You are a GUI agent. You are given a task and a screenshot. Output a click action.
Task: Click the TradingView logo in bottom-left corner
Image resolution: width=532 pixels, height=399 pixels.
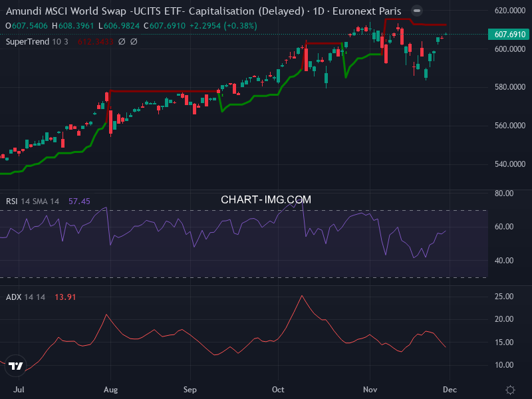coord(16,366)
